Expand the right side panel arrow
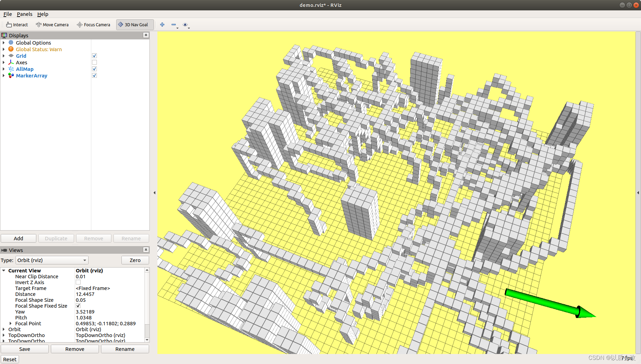Viewport: 641px width, 364px height. click(x=638, y=193)
